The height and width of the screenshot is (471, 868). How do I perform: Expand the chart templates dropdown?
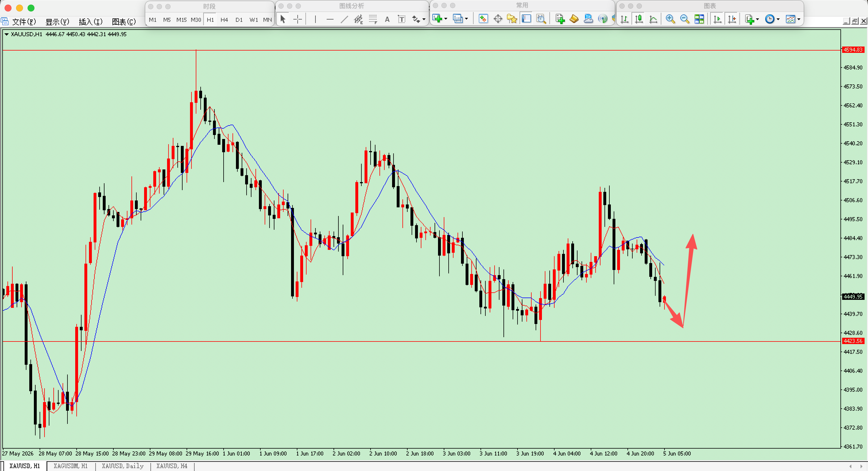click(x=799, y=19)
